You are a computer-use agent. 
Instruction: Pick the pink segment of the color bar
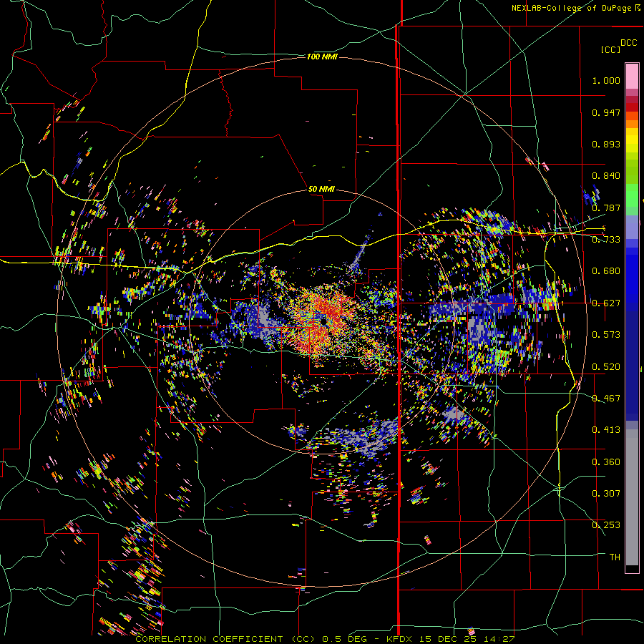click(x=632, y=76)
